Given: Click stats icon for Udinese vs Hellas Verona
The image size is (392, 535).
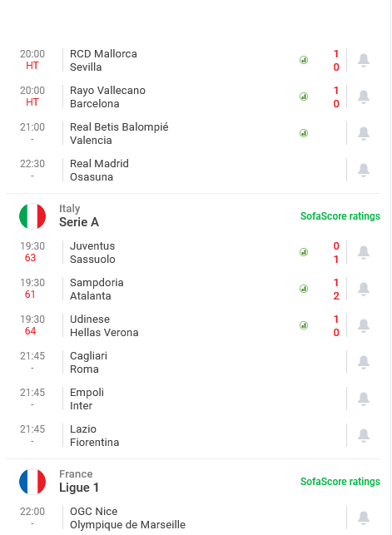Looking at the screenshot, I should [x=304, y=325].
